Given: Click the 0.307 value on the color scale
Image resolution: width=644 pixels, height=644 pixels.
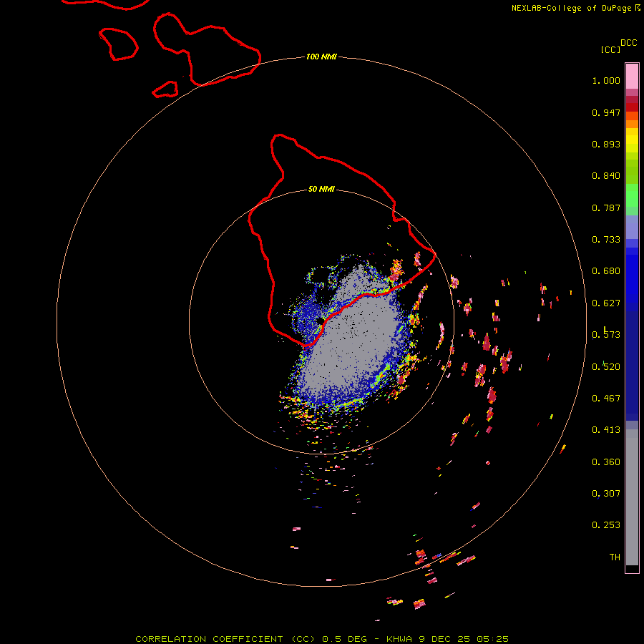Looking at the screenshot, I should pyautogui.click(x=606, y=494).
